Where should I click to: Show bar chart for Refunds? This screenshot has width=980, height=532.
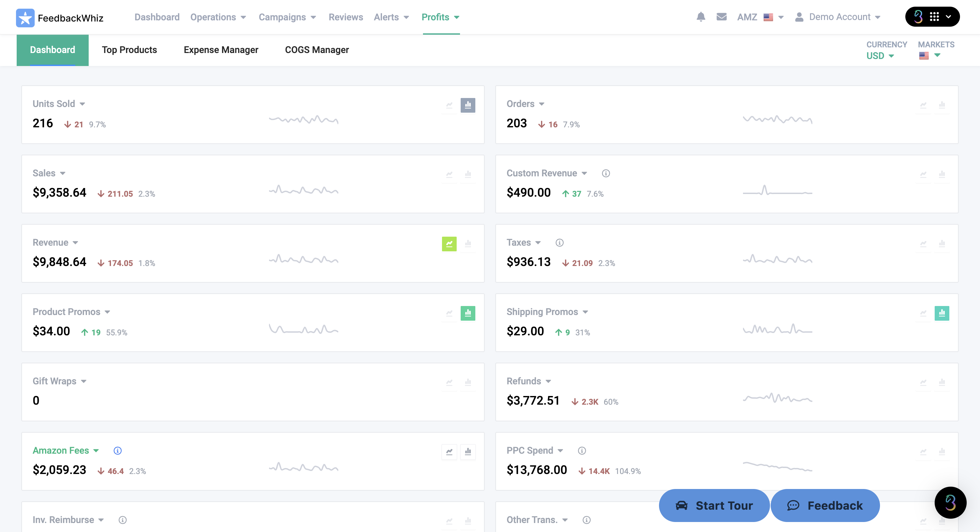click(x=942, y=382)
